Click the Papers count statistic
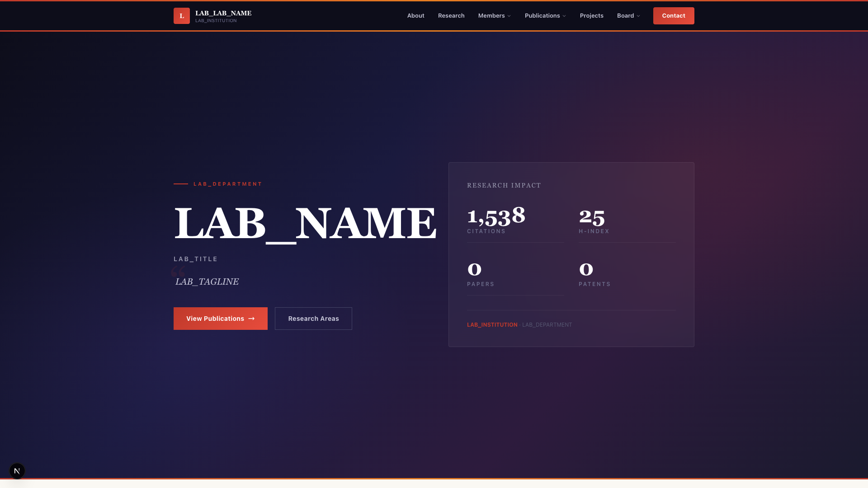The height and width of the screenshot is (488, 868). [474, 270]
